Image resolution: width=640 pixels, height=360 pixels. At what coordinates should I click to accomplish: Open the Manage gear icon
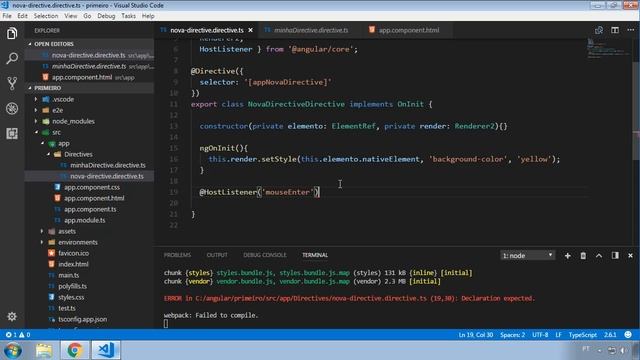(x=12, y=316)
